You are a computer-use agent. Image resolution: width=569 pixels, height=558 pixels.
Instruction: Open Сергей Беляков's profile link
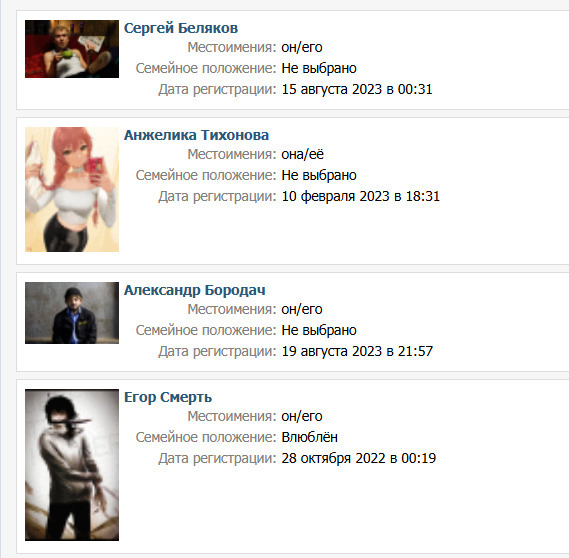(181, 28)
